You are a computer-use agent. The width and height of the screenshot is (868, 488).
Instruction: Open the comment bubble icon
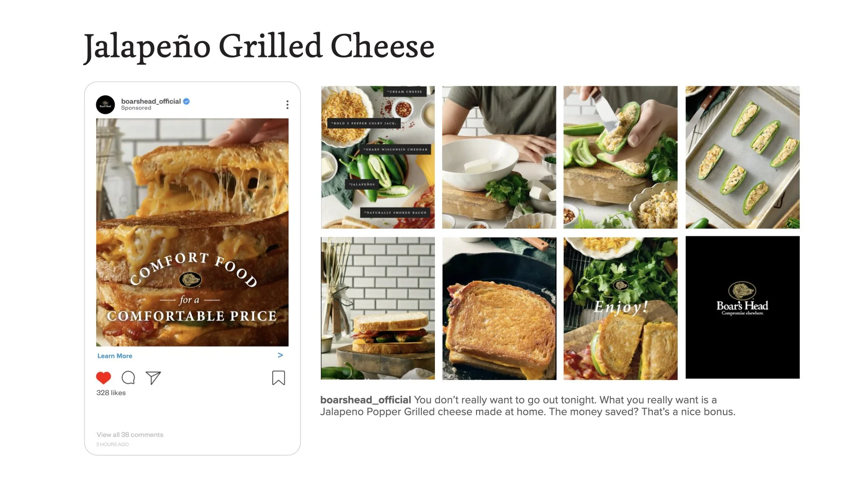(x=128, y=378)
